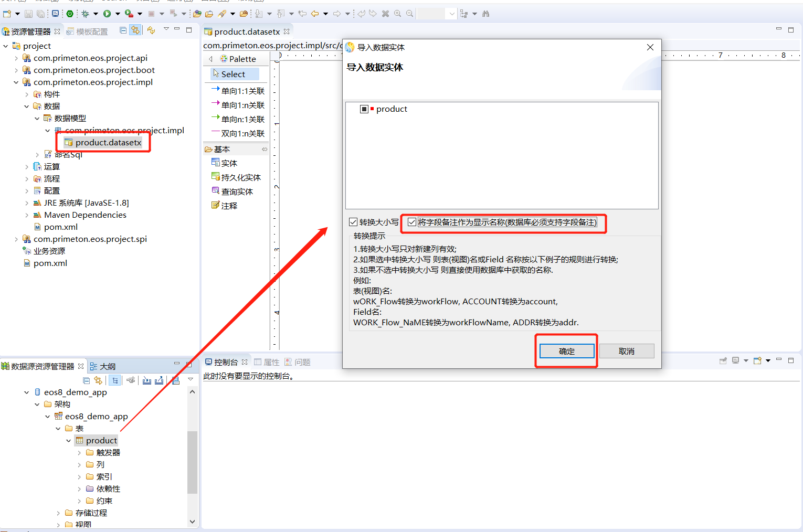Choose the 单向1:n关联 relation tool
Screen dimensions: 803x532
pos(242,105)
